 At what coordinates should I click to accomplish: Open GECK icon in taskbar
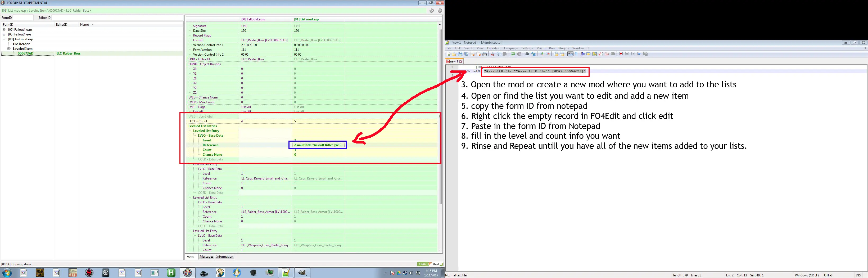[x=73, y=273]
